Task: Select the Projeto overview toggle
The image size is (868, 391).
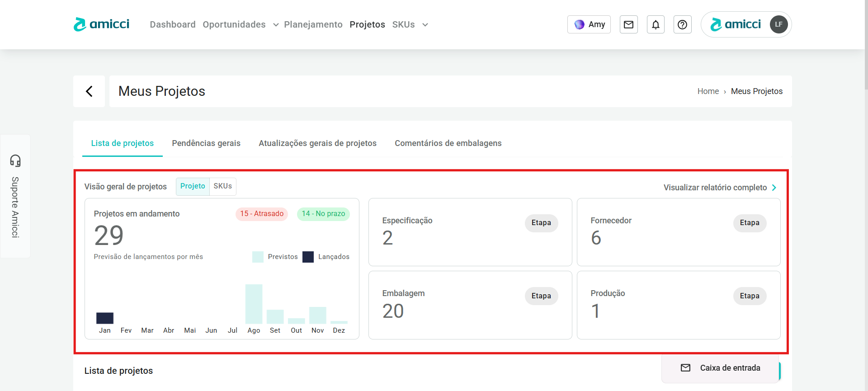Action: click(x=193, y=186)
